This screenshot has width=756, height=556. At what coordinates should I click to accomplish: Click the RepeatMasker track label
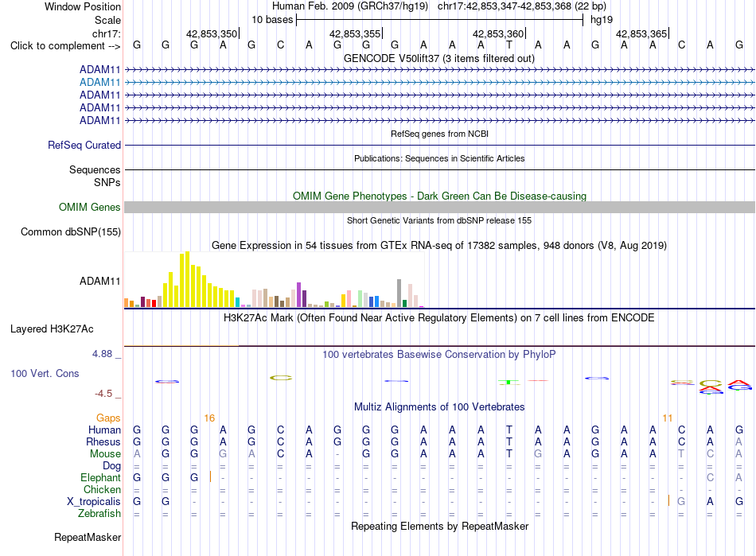[x=88, y=537]
